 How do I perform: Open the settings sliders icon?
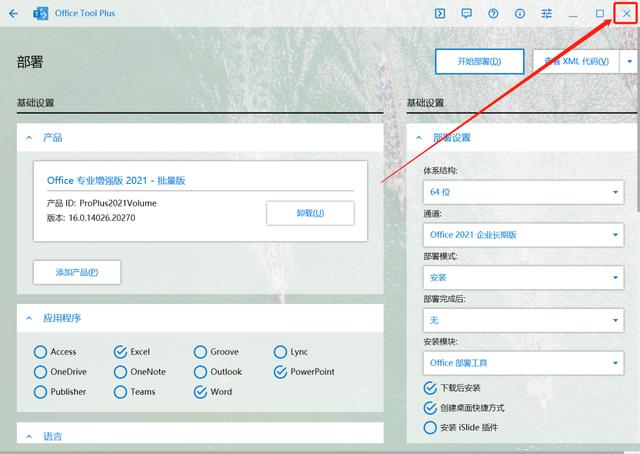pyautogui.click(x=547, y=13)
